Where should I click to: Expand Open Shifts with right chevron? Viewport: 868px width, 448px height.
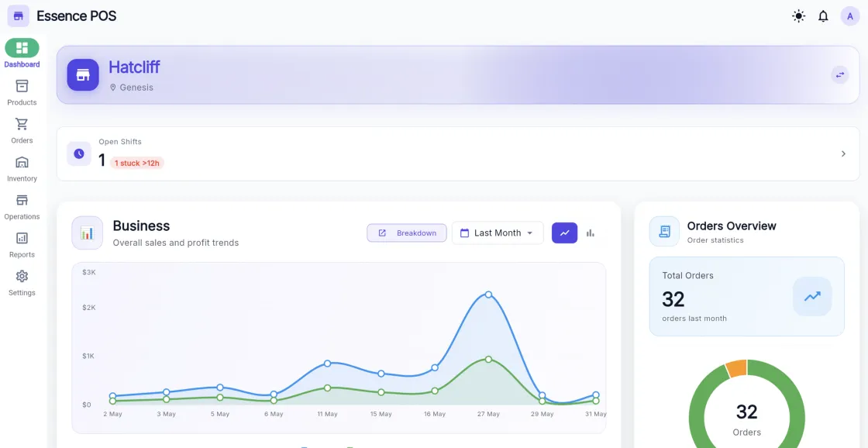click(844, 153)
